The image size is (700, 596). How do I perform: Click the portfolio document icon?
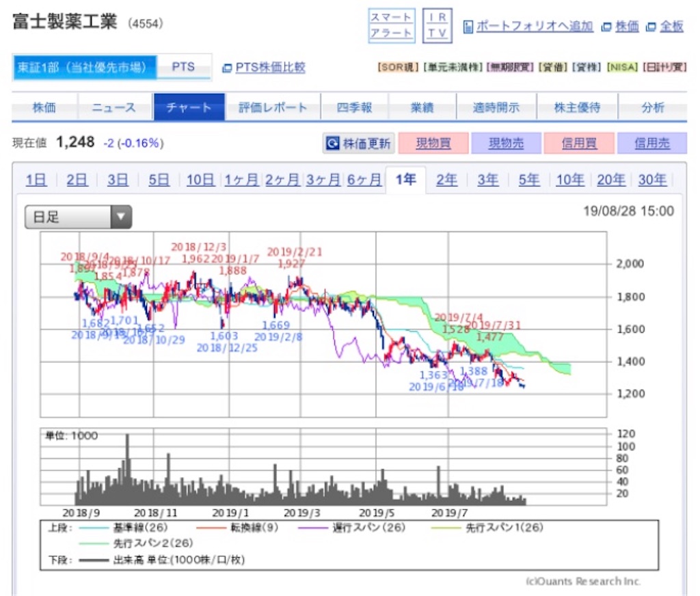[468, 27]
